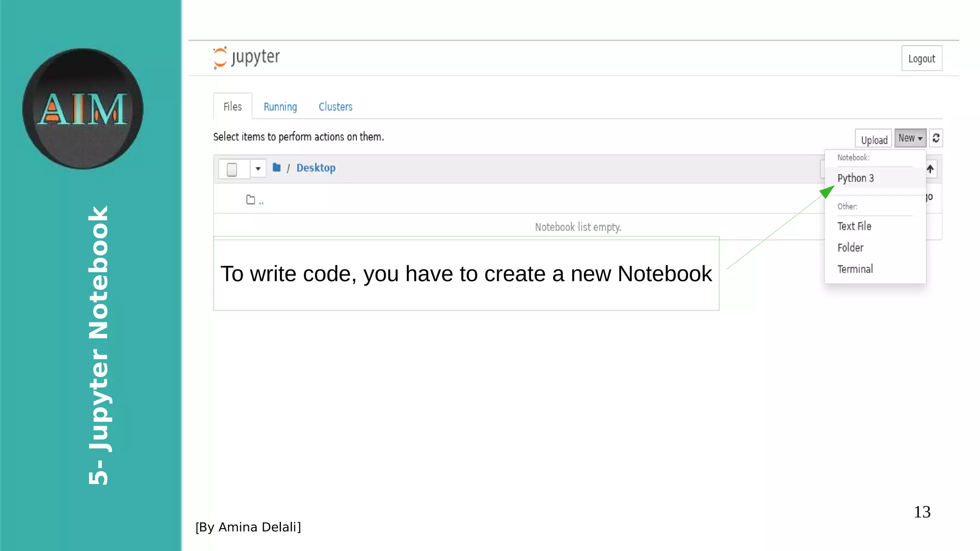
Task: Click the sort arrow icon in list header
Action: tap(930, 169)
